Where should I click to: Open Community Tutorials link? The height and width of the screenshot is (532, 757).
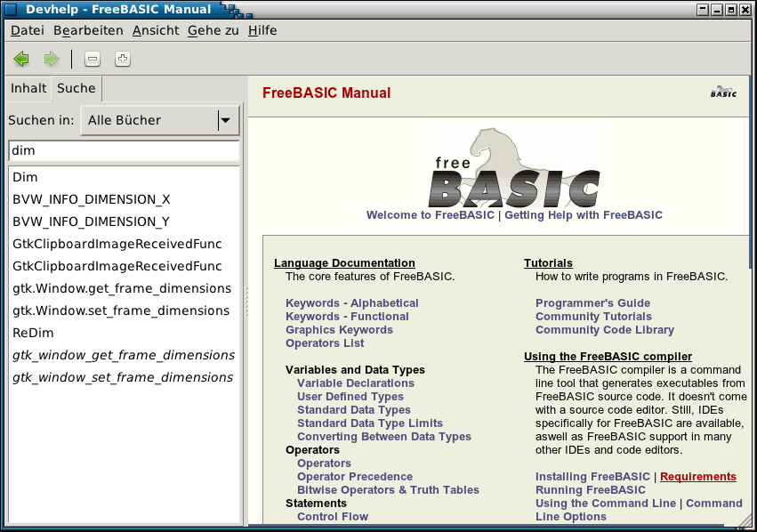pos(593,317)
